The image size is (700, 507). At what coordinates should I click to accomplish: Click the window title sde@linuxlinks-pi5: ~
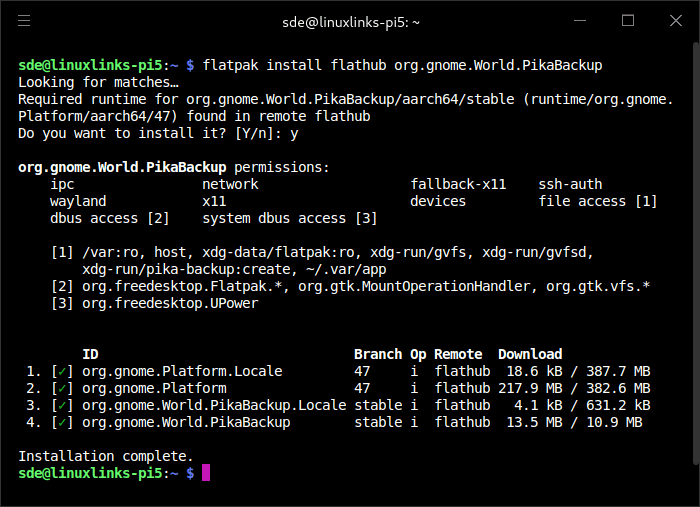point(351,22)
